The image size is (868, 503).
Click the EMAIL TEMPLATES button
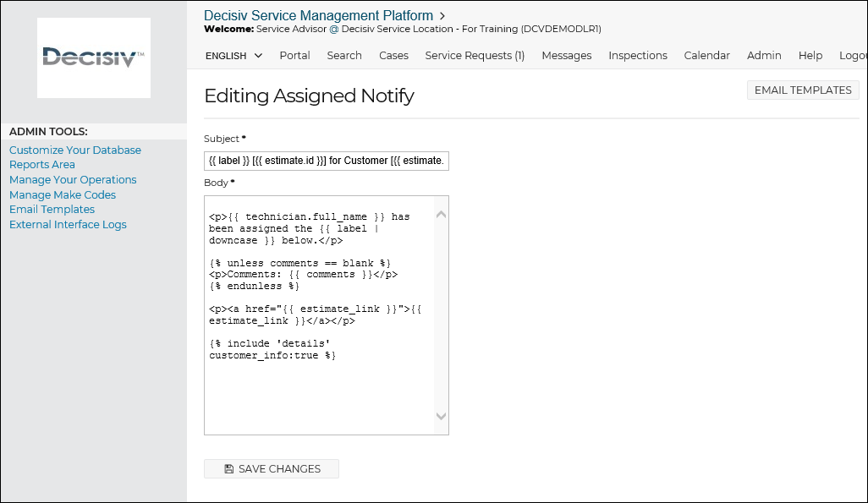(803, 90)
